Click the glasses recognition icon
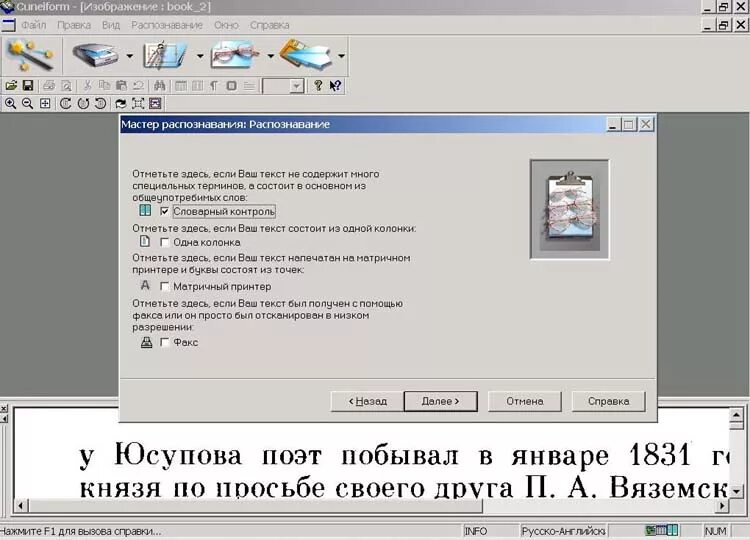The image size is (750, 540). tap(235, 55)
